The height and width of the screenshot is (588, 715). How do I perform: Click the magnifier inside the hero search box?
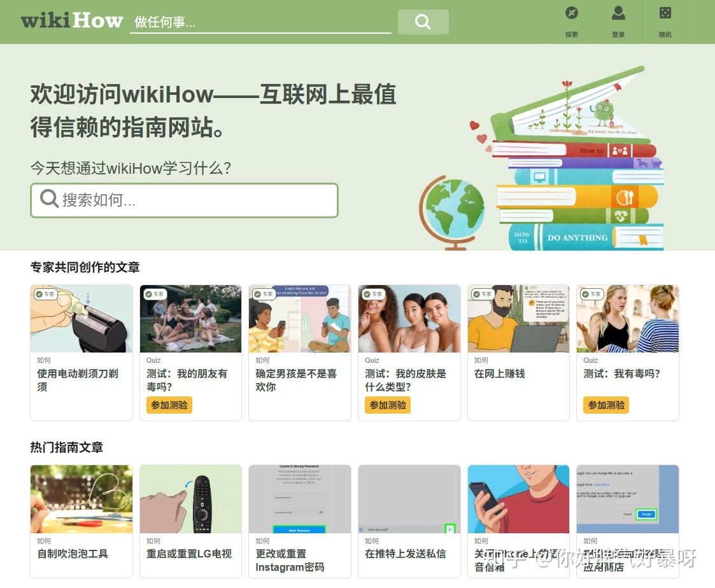[x=49, y=200]
